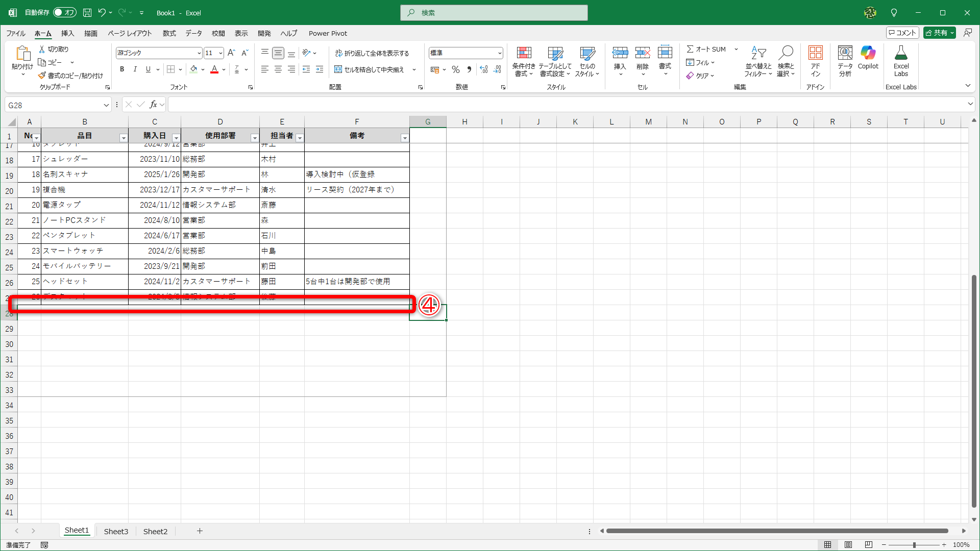
Task: Open the データ ribbon tab
Action: coord(193,33)
